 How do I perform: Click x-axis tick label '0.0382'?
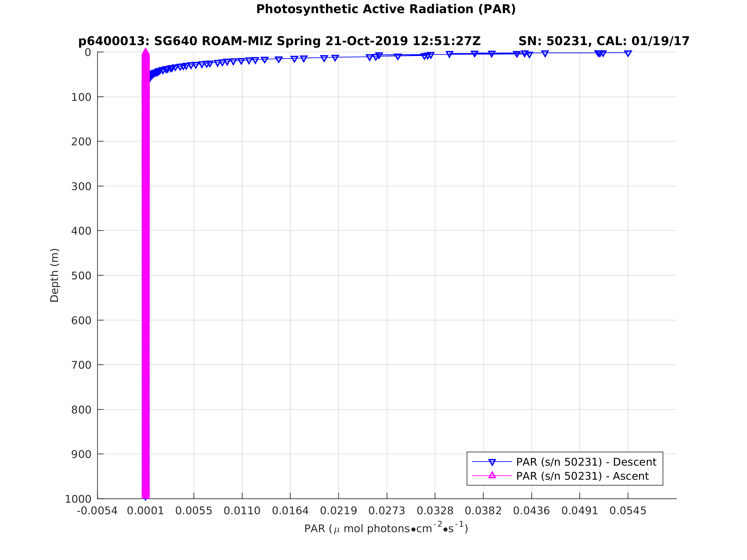click(483, 511)
